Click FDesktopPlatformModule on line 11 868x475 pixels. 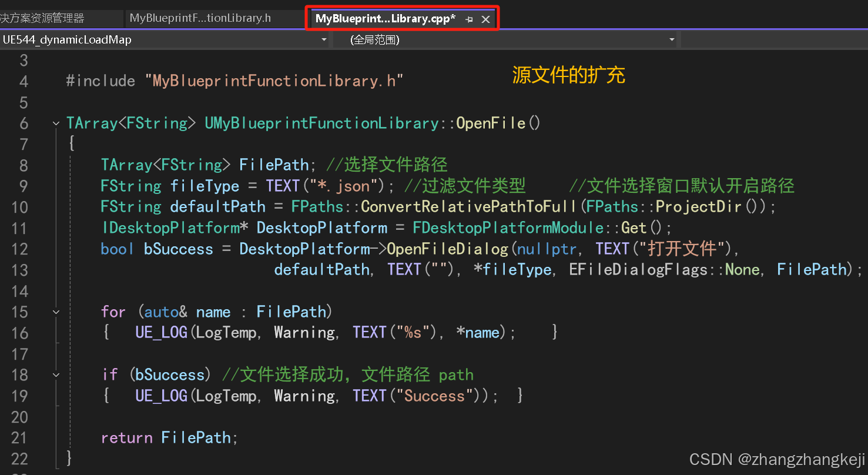(508, 228)
